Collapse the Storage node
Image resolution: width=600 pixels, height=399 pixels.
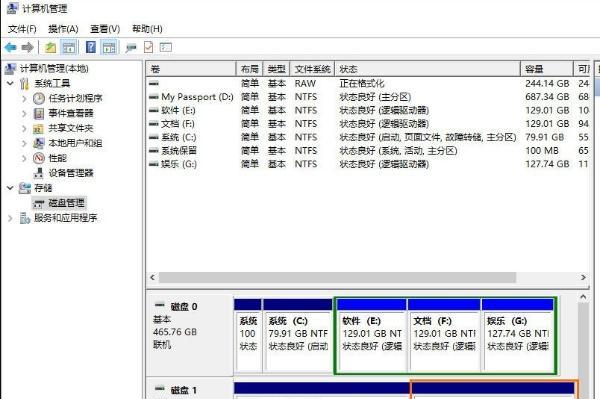pyautogui.click(x=10, y=188)
